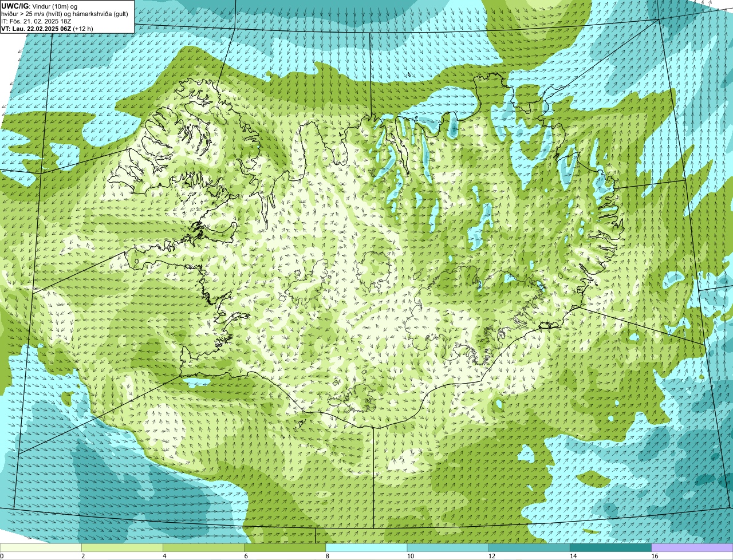The height and width of the screenshot is (560, 733).
Task: Click the scale label '4'
Action: [x=164, y=556]
